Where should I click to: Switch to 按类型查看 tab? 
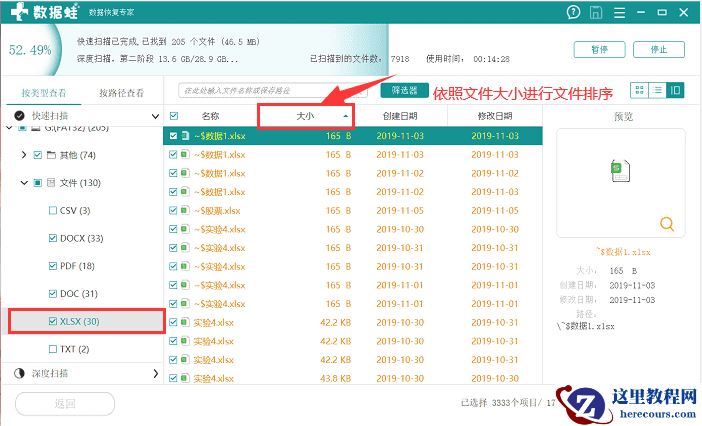click(x=44, y=93)
